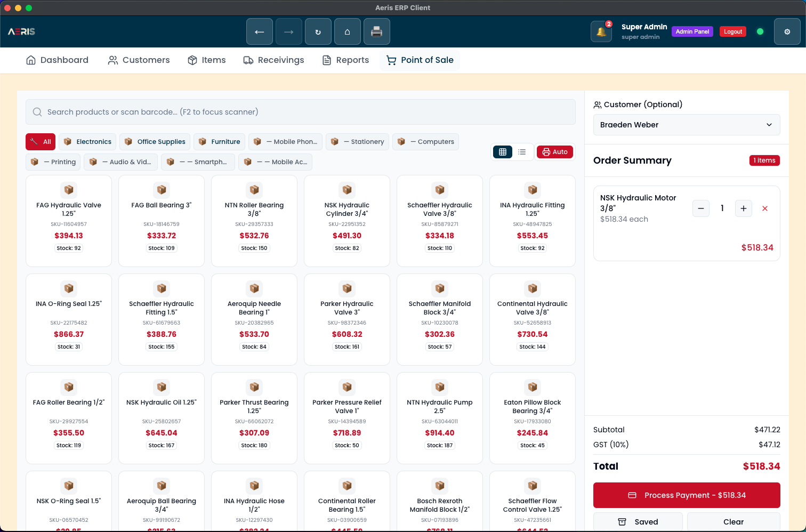
Task: Remove NSK Hydraulic Motor with red X
Action: [765, 208]
